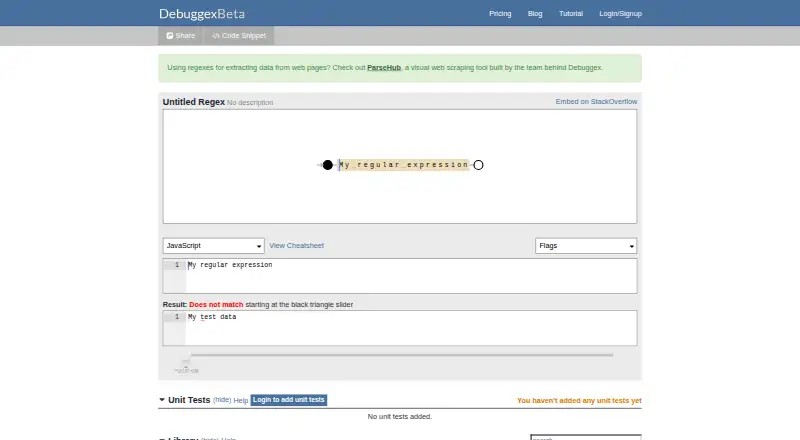
Task: Click the black start node in the diagram
Action: pyautogui.click(x=328, y=165)
